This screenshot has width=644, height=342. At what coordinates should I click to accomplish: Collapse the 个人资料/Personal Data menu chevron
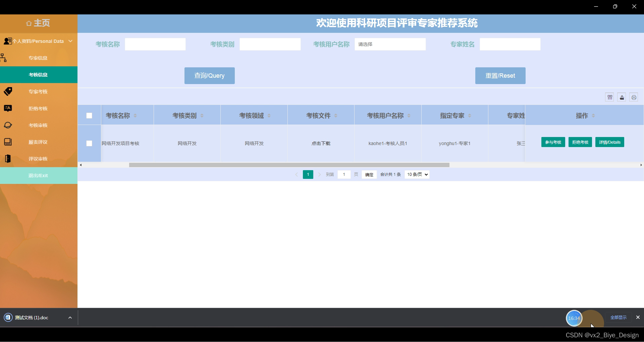click(70, 41)
